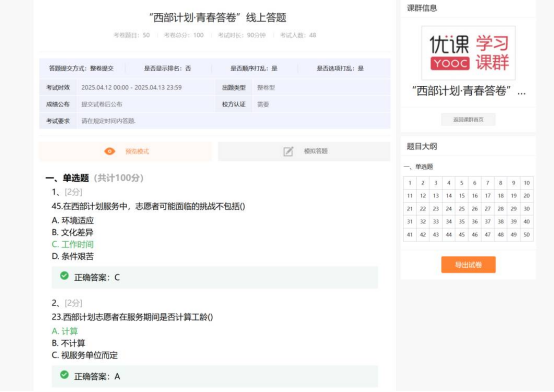Click the exam period "2025.04.12 00:00 - 2025.04.13 23:59"

tap(131, 88)
